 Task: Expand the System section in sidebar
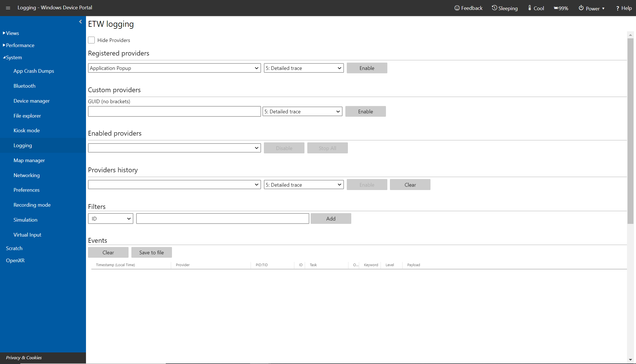(x=13, y=57)
